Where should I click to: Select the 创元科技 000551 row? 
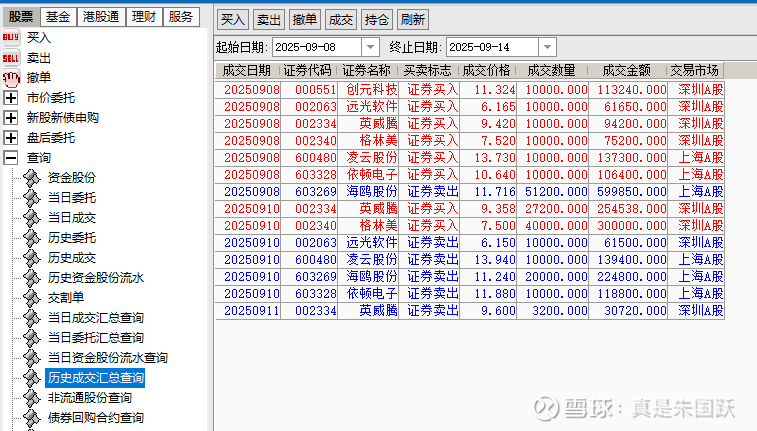click(469, 90)
